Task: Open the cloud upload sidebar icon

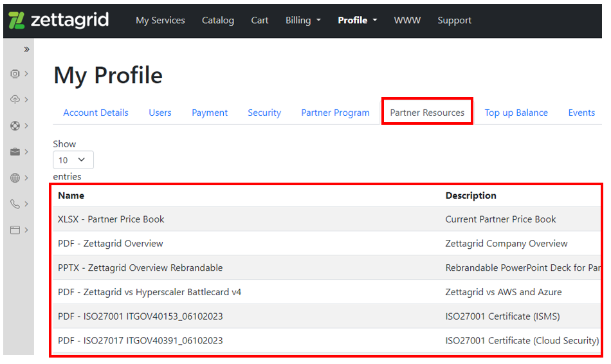Action: pos(15,100)
